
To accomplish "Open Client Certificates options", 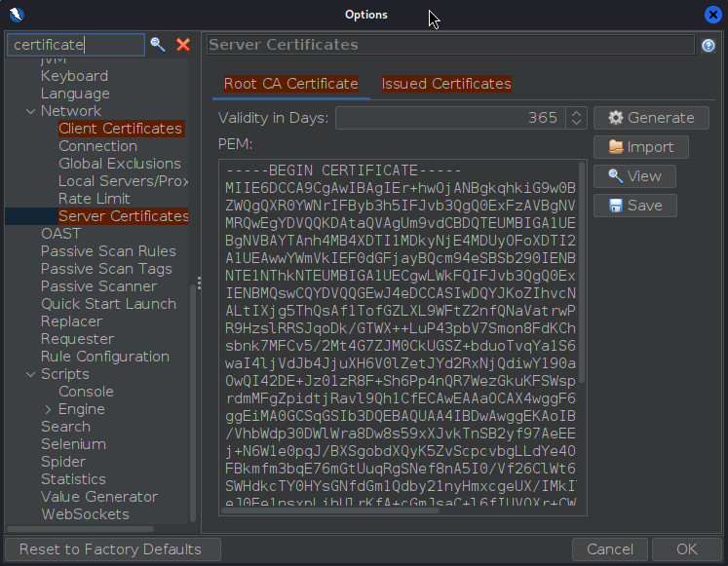I will click(120, 129).
